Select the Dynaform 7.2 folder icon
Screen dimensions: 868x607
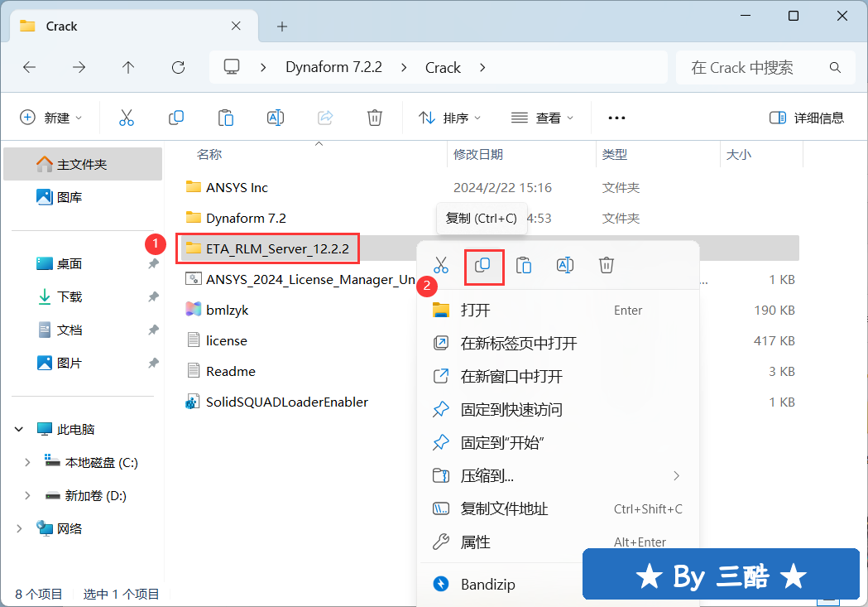[193, 217]
